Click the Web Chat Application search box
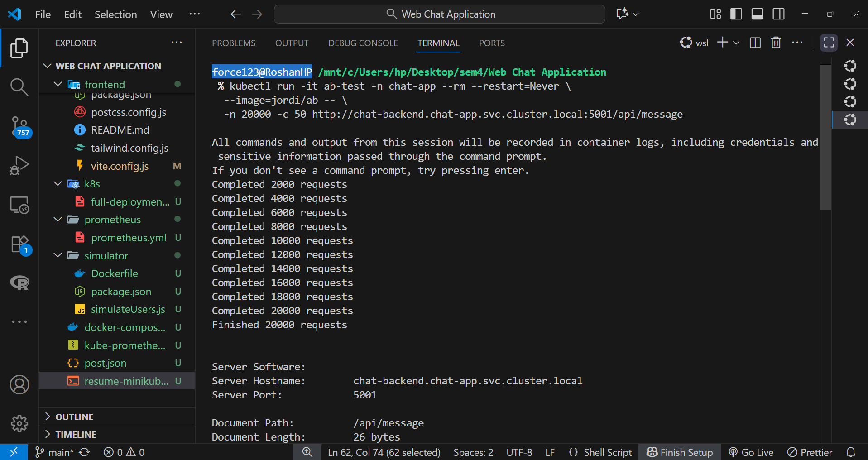The width and height of the screenshot is (868, 460). (x=439, y=14)
